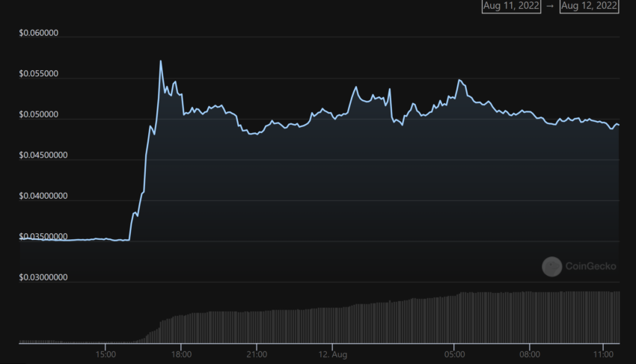
Task: Click the $0.04500000 price axis label
Action: coord(43,155)
